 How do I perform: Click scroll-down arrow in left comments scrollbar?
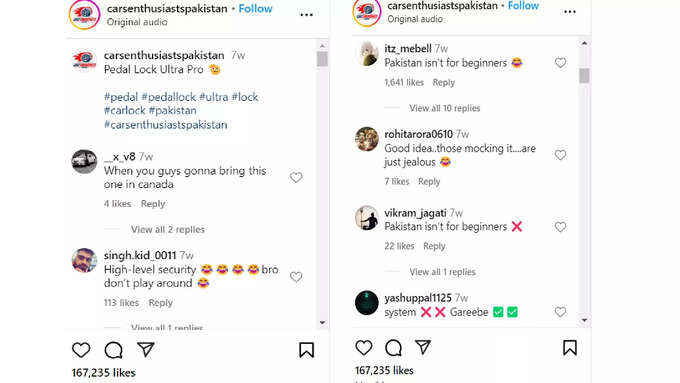(322, 322)
